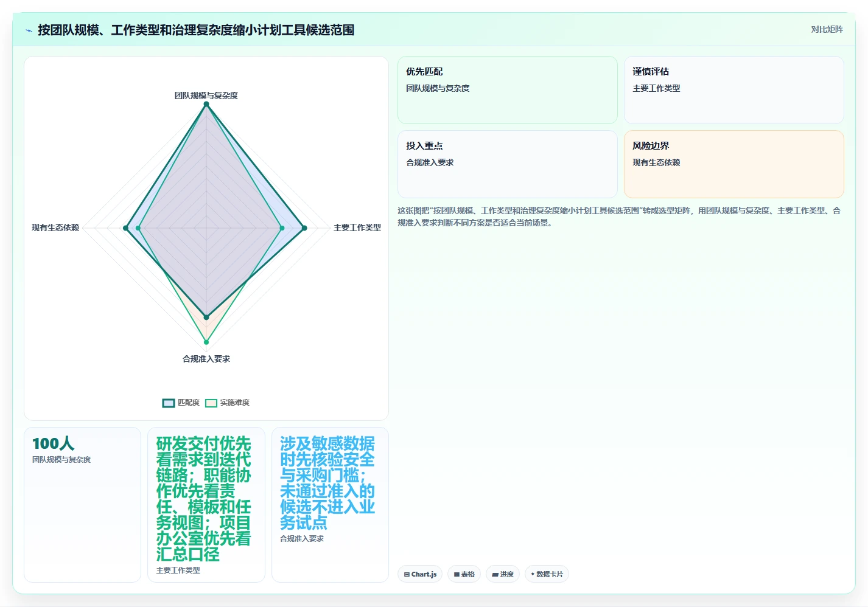The width and height of the screenshot is (868, 607).
Task: Click the 100人 statistic value
Action: click(54, 443)
